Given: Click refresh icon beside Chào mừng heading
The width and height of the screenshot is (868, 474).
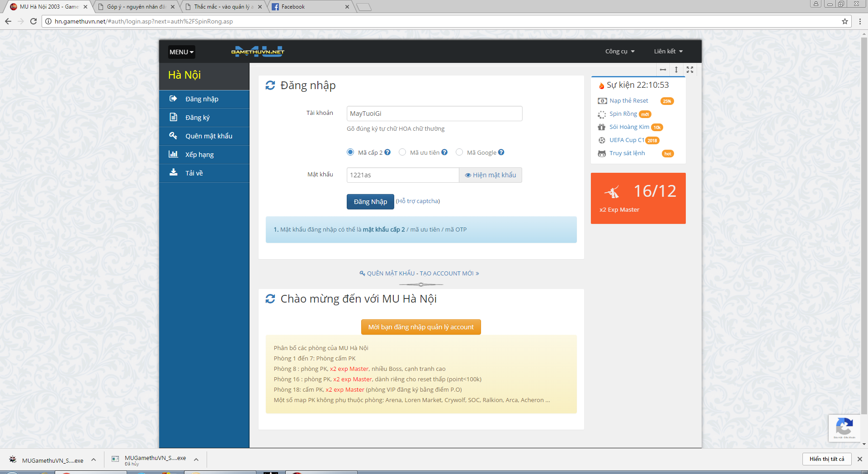Looking at the screenshot, I should tap(270, 299).
